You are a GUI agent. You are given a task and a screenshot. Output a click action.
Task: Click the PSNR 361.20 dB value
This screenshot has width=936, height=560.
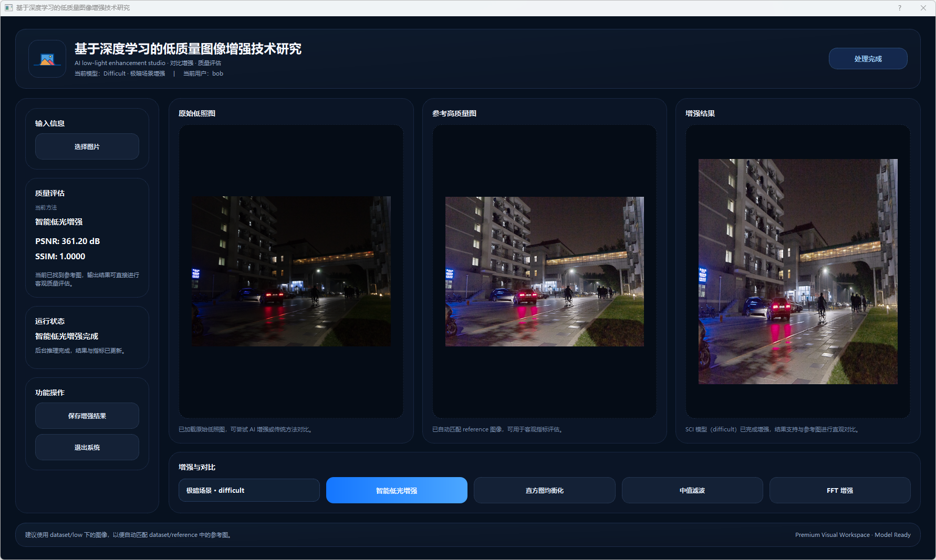point(67,241)
